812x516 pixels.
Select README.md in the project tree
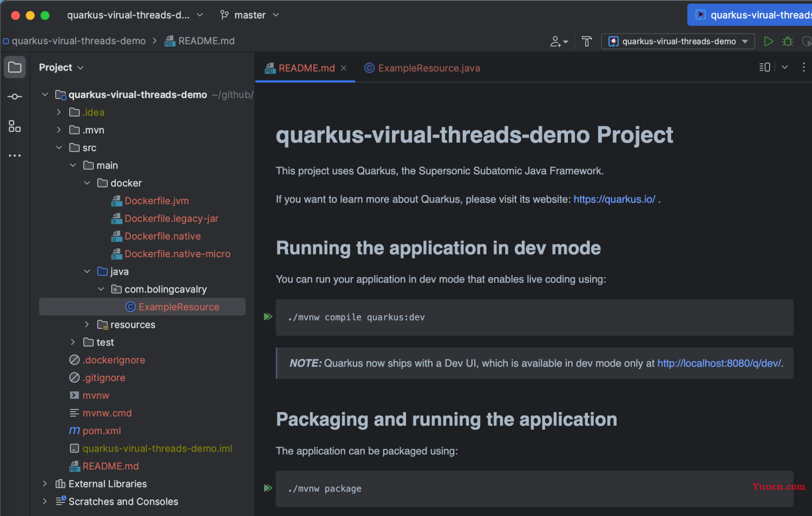coord(104,466)
